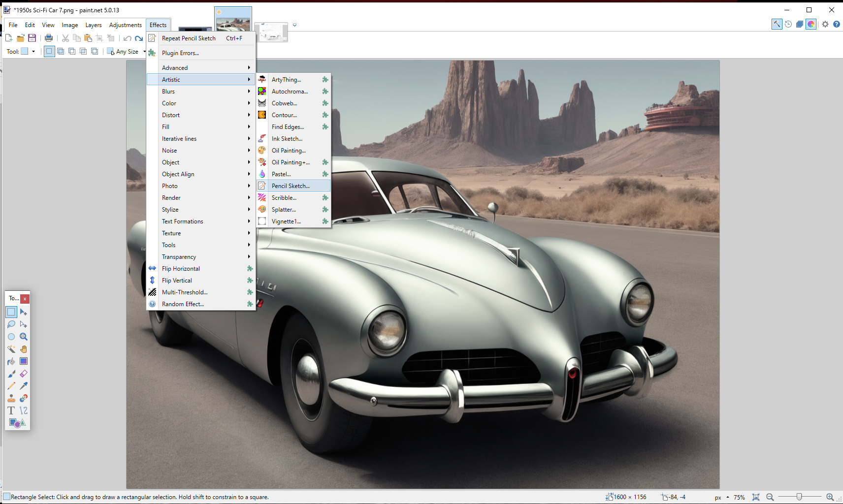Close the Tools floating window
This screenshot has height=504, width=843.
(25, 298)
